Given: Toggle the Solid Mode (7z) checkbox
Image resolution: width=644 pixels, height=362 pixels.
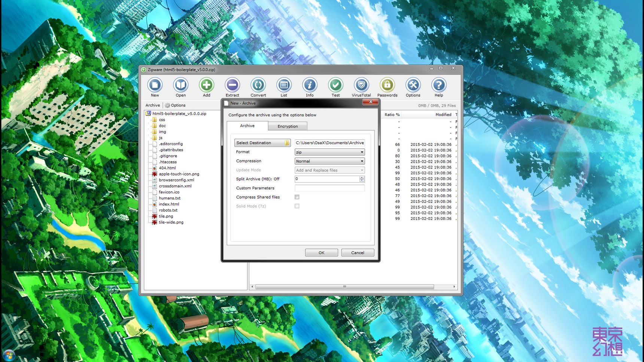Looking at the screenshot, I should (297, 206).
